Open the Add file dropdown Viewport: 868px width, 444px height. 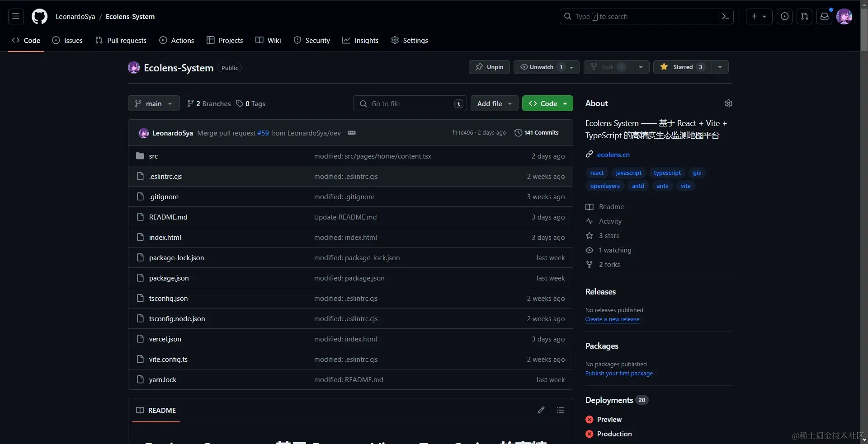pos(494,103)
